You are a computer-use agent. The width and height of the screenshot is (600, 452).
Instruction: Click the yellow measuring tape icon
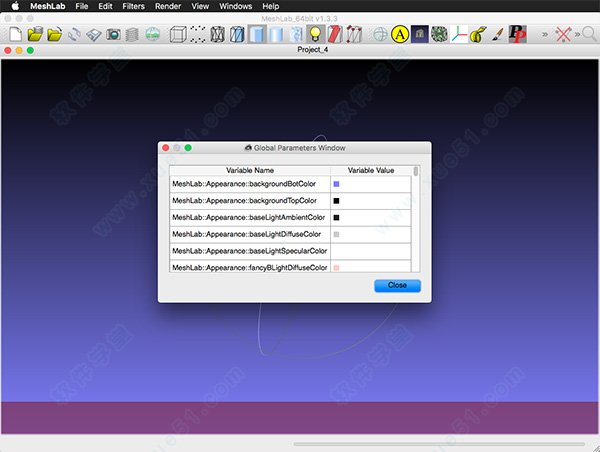(478, 34)
